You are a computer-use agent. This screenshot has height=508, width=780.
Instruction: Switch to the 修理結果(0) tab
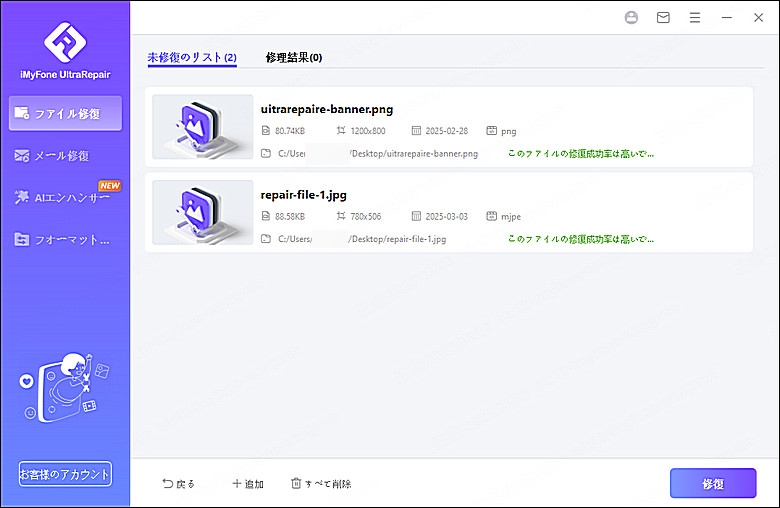tap(293, 58)
